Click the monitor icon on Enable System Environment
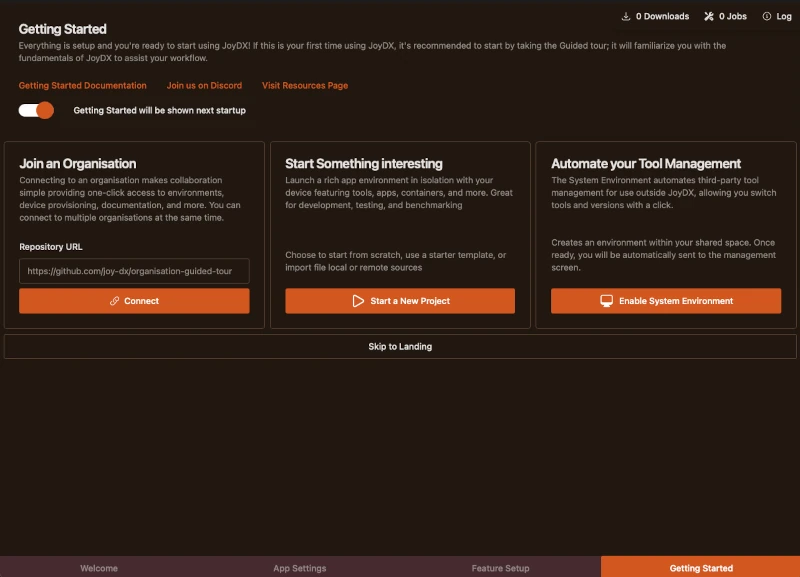The image size is (800, 577). click(x=606, y=301)
